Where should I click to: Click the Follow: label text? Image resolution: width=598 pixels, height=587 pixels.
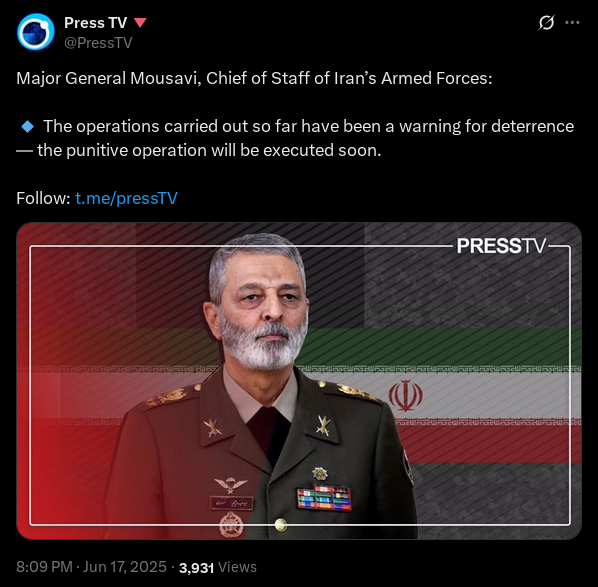point(43,198)
